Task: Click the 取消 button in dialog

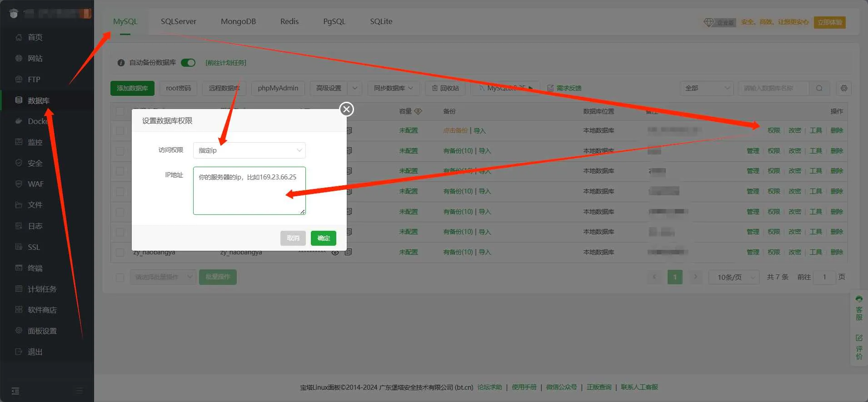Action: [293, 238]
